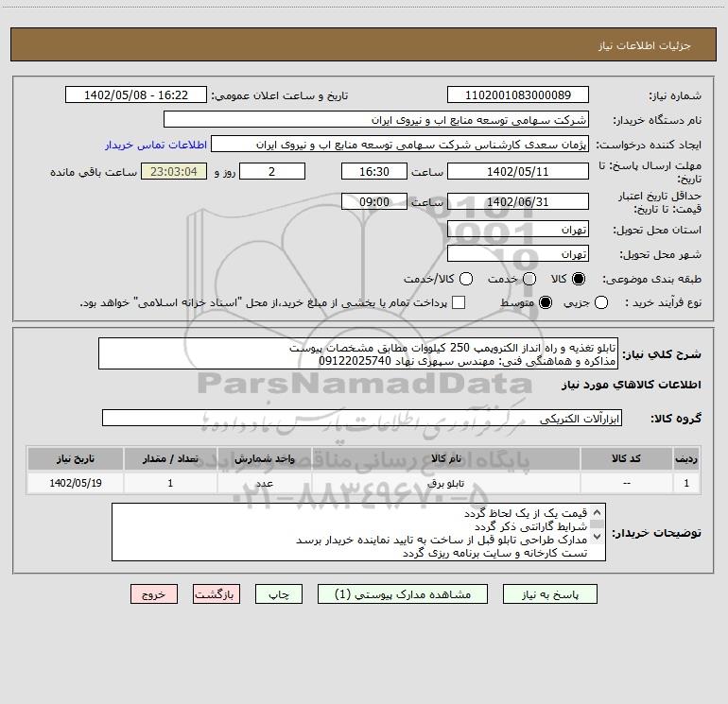Select the جزیی purchase type radio
Viewport: 728px width, 704px height.
(601, 303)
